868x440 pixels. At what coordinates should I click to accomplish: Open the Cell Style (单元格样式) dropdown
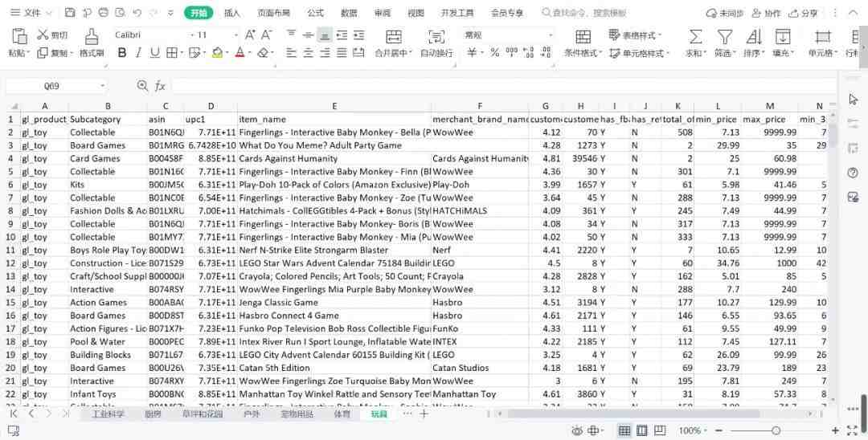click(x=640, y=53)
